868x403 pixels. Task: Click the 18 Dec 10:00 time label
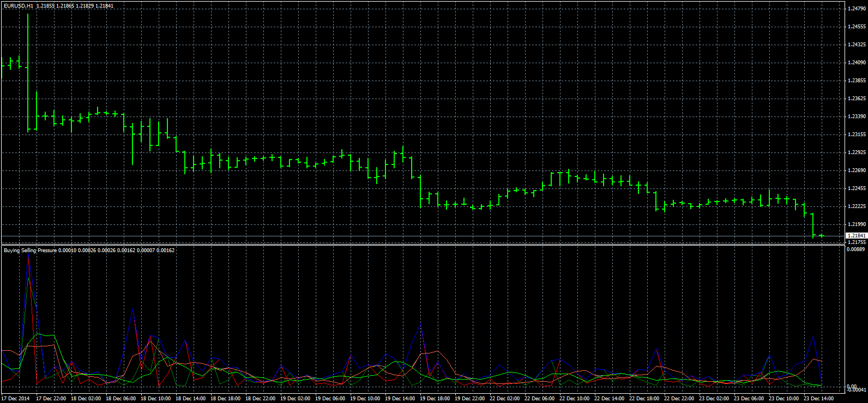click(x=156, y=399)
